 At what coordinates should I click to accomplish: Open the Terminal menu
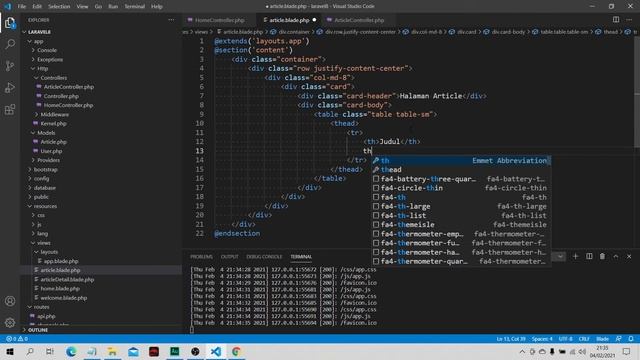coord(134,6)
